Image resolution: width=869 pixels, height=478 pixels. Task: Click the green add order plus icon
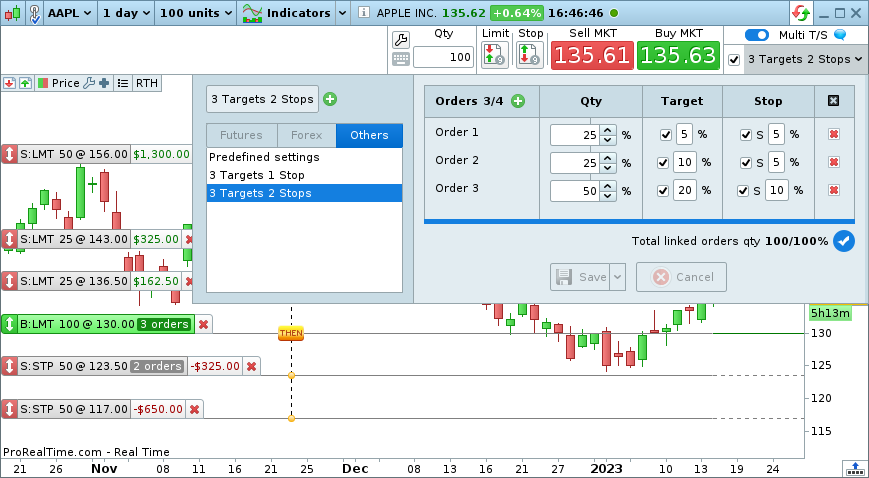pos(518,101)
